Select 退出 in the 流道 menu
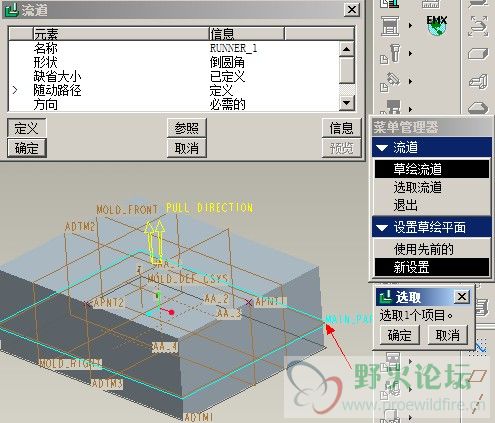 (405, 205)
